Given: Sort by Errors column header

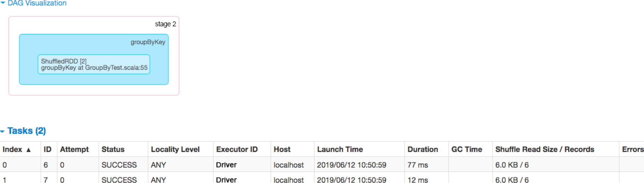Looking at the screenshot, I should point(632,150).
